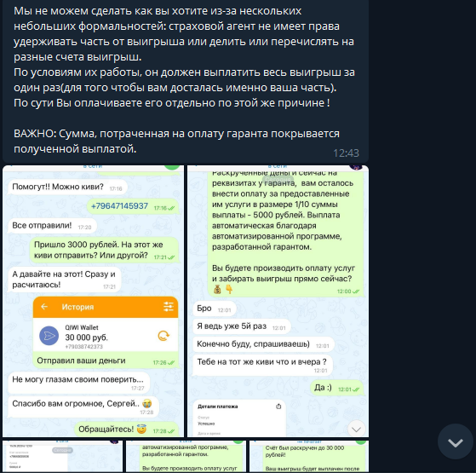
Task: Click the 'Отправил ваши деньги' caption
Action: point(81,361)
